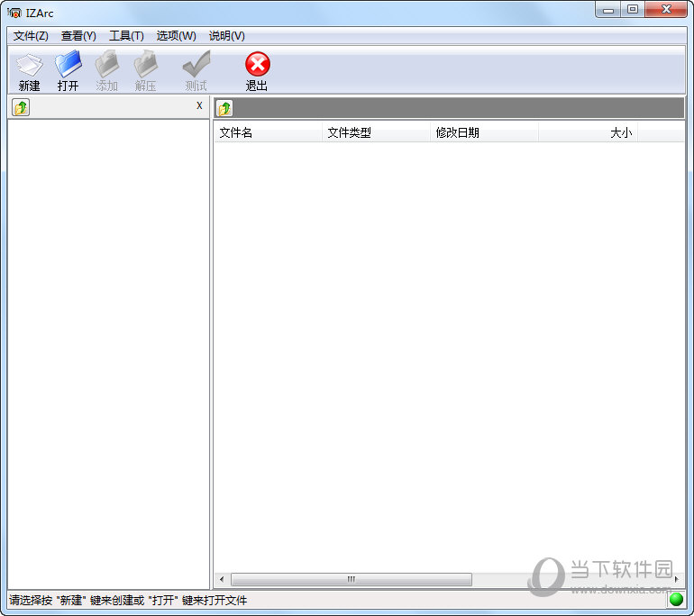This screenshot has width=694, height=616.
Task: Sort by the 文件类型 column header
Action: coord(376,132)
